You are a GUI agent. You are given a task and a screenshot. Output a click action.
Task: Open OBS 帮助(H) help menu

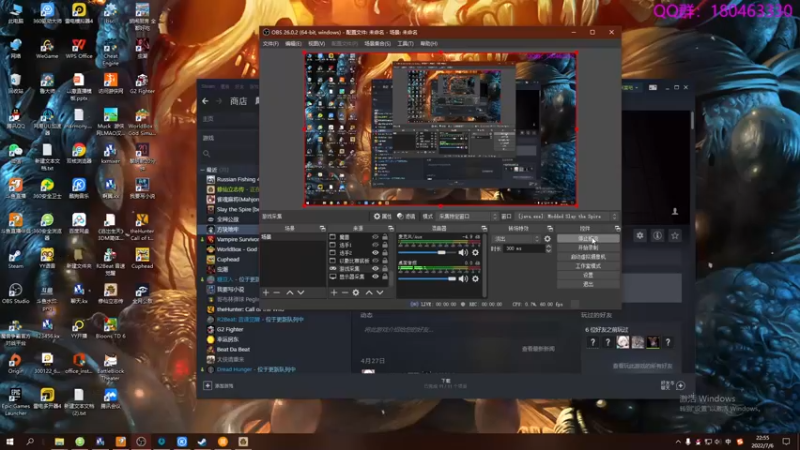click(x=429, y=44)
